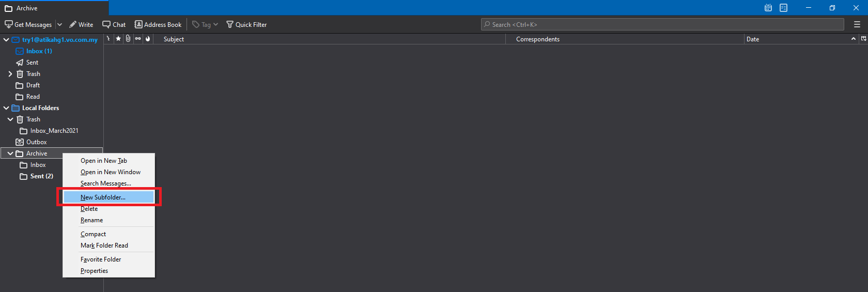Toggle the Quick Filter bar
The height and width of the screenshot is (292, 868).
tap(246, 24)
